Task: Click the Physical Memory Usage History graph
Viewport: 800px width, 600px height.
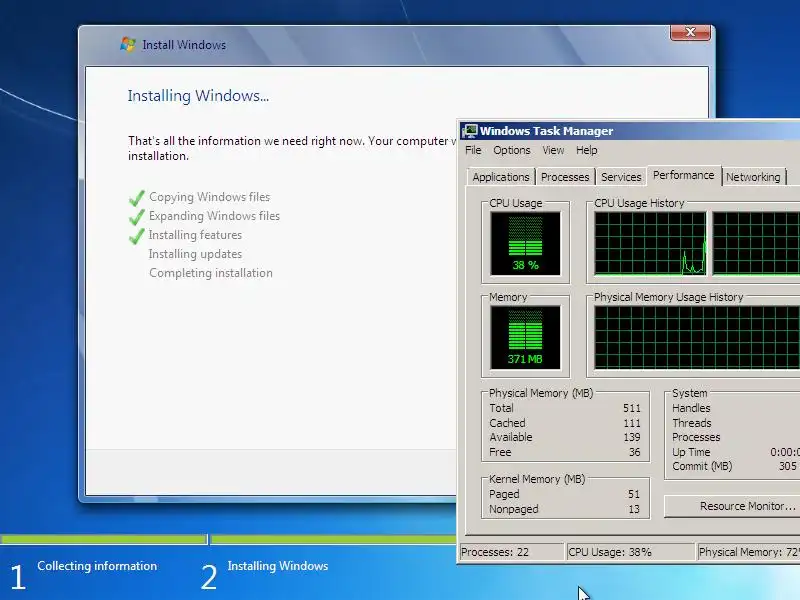Action: [x=697, y=337]
